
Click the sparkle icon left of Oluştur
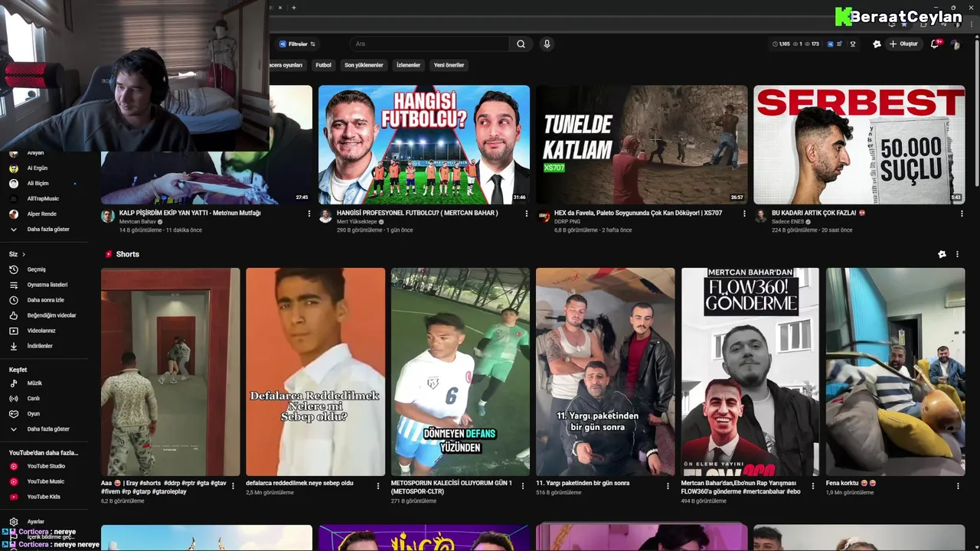coord(877,44)
